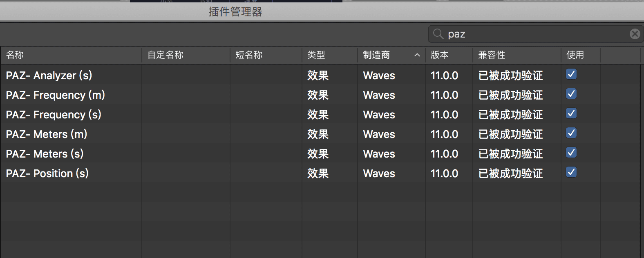Screen dimensions: 644x258
Task: Click 效果 type in PAZ- Analyzer (s) row
Action: pos(318,76)
